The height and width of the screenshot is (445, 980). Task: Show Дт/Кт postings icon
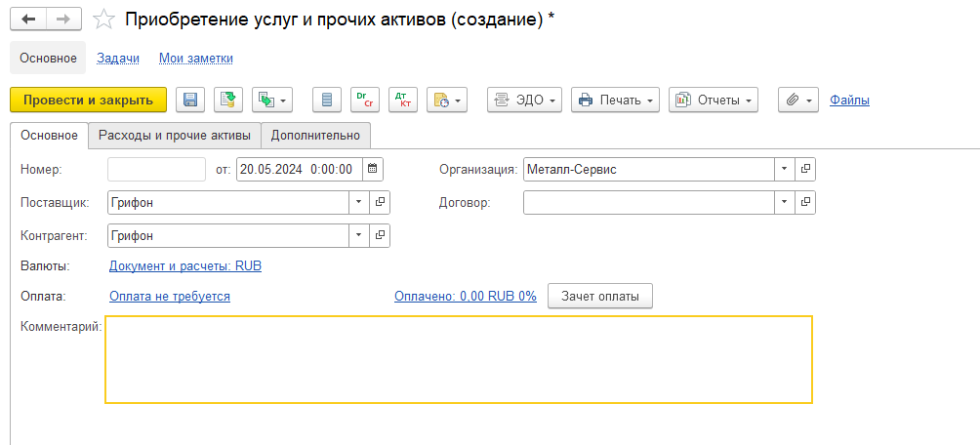pos(402,100)
